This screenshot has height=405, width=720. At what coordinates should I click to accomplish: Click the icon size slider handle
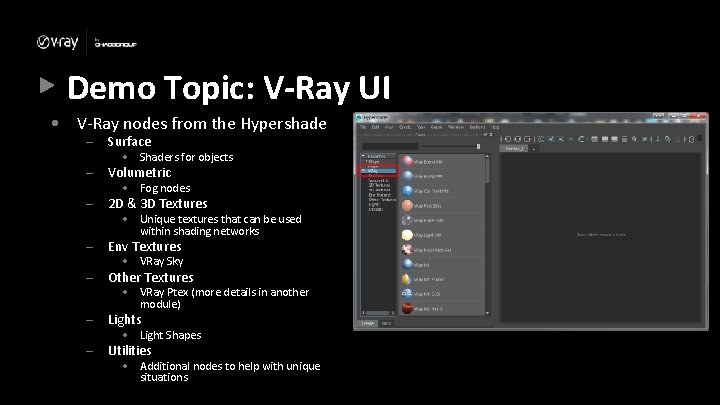pos(478,146)
